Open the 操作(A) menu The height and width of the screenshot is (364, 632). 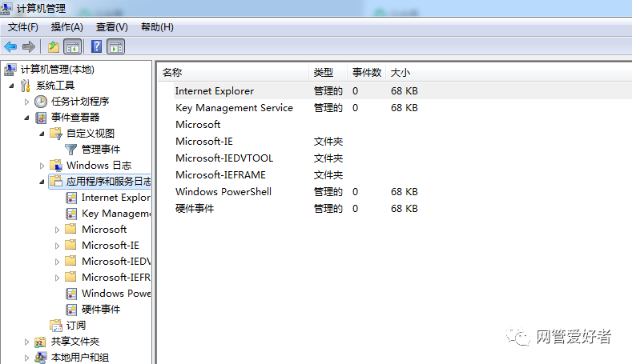pos(66,27)
